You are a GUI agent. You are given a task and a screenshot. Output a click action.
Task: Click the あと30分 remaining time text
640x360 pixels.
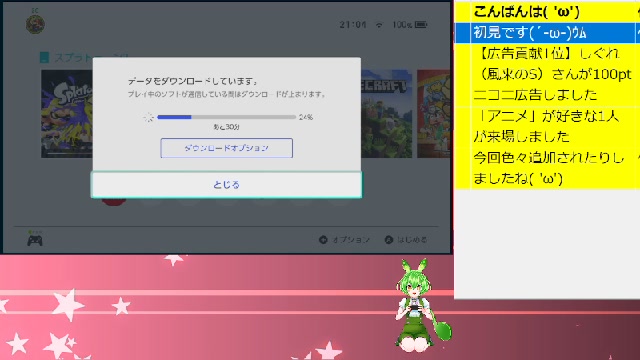tap(227, 127)
